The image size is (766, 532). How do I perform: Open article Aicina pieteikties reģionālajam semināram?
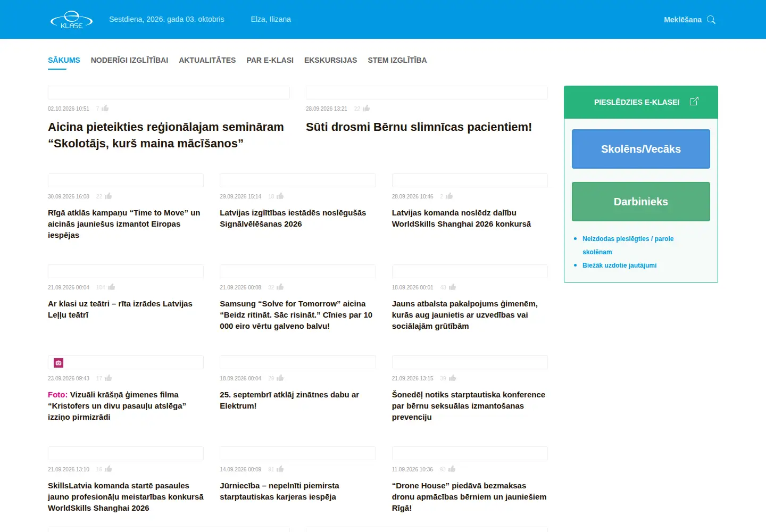click(x=166, y=135)
